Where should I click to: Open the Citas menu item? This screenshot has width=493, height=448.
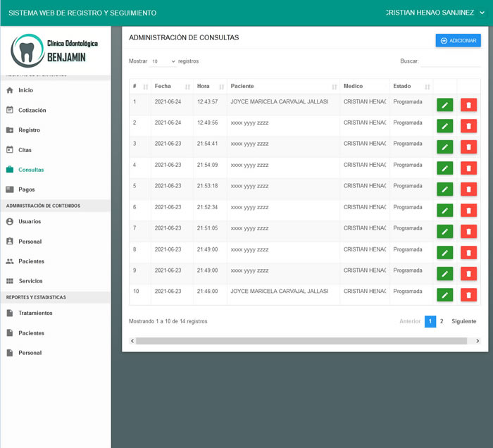pyautogui.click(x=25, y=150)
